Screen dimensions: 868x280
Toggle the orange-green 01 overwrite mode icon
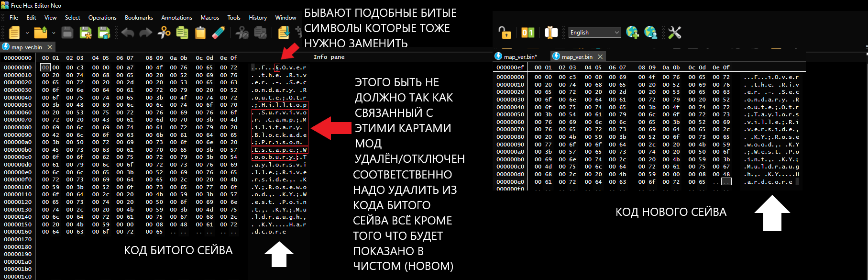coord(528,33)
